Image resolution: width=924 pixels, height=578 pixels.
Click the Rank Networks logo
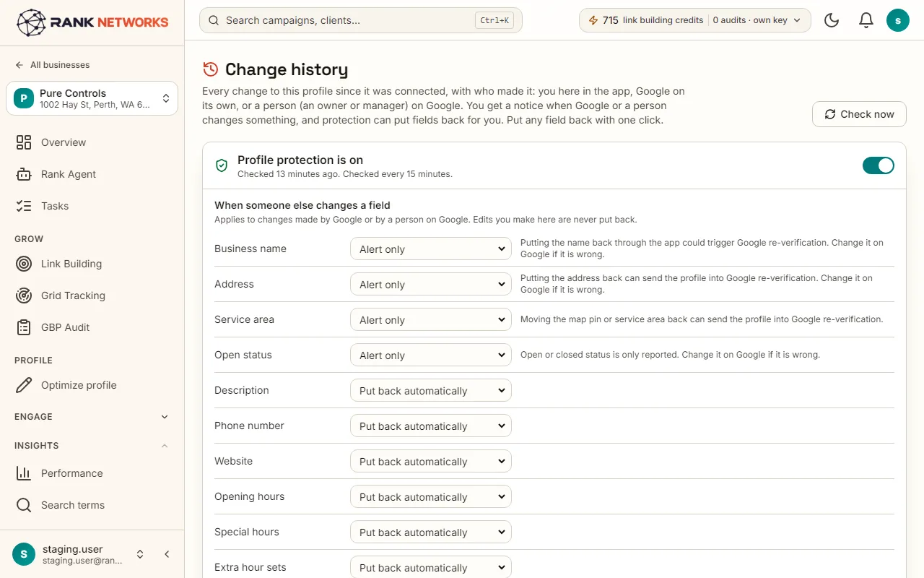(x=92, y=22)
